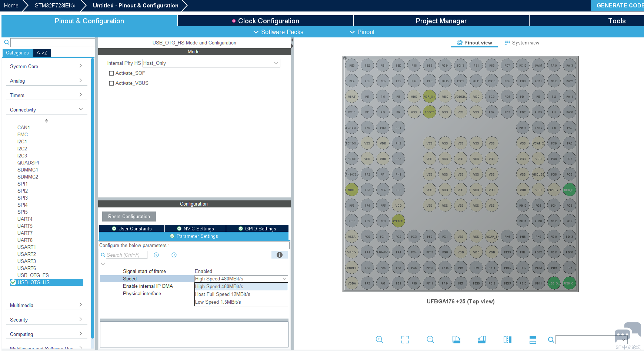The width and height of the screenshot is (644, 353).
Task: Expand the Timers category
Action: point(46,95)
